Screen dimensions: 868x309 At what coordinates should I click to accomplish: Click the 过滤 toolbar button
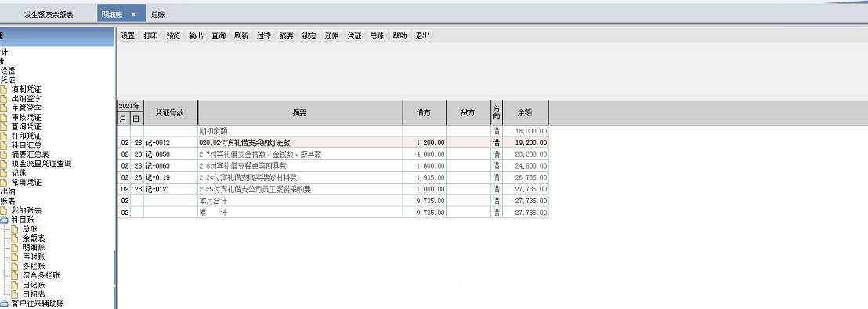point(263,36)
